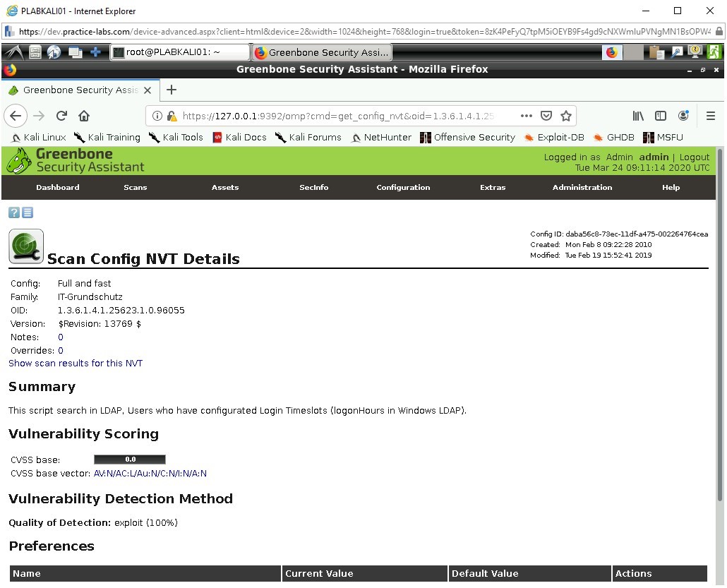Screen dimensions: 727x588
Task: Click the padlock site information icon
Action: pos(172,115)
